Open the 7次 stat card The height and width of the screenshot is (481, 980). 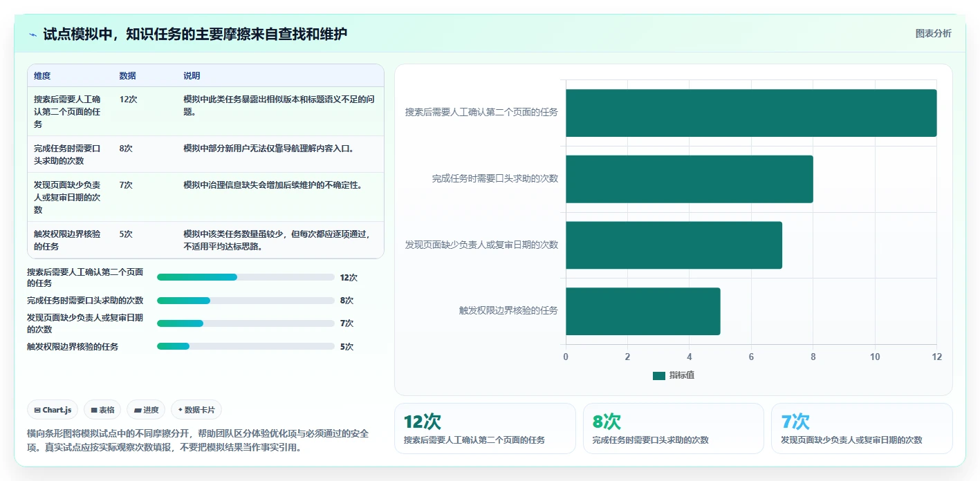(x=862, y=428)
